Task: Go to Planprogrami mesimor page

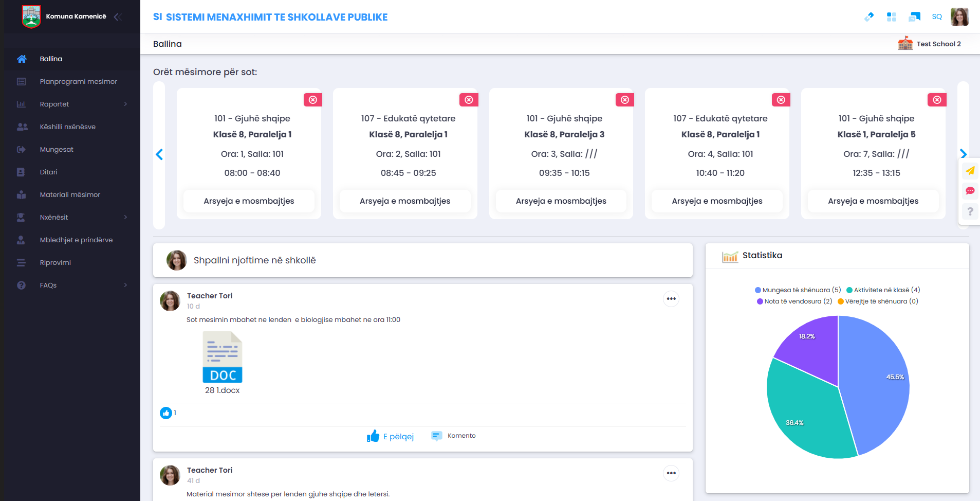Action: (x=78, y=81)
